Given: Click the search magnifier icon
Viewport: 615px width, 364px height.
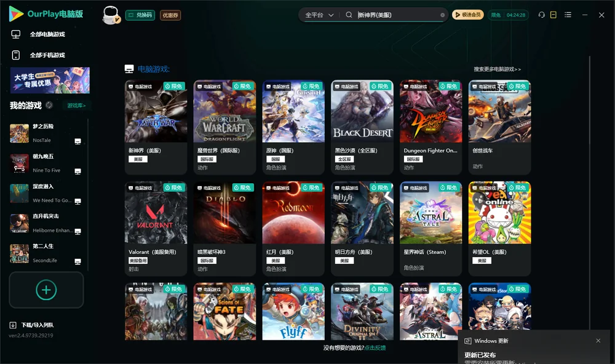Looking at the screenshot, I should coord(349,15).
